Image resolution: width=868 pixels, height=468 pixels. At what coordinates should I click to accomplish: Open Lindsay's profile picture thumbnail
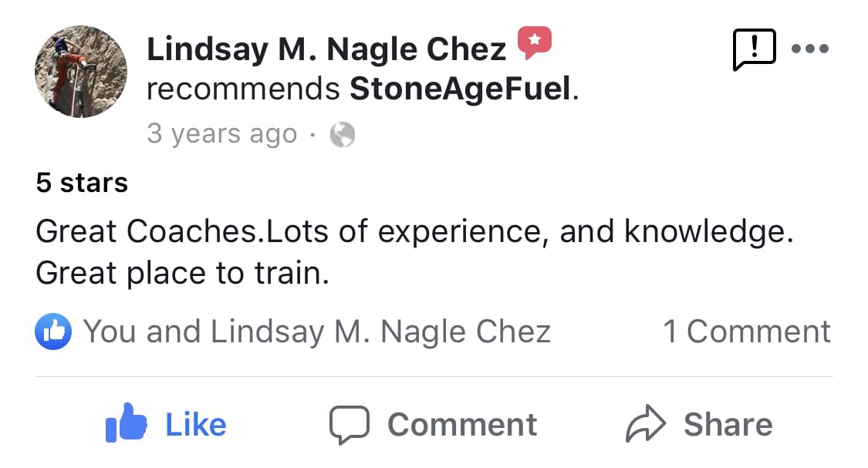81,72
